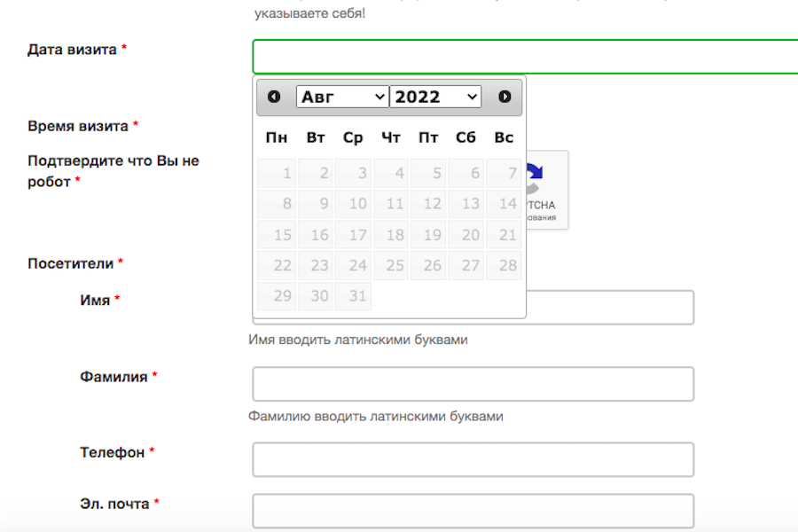Choose day 24 in the calendar
The width and height of the screenshot is (798, 532).
pyautogui.click(x=352, y=265)
